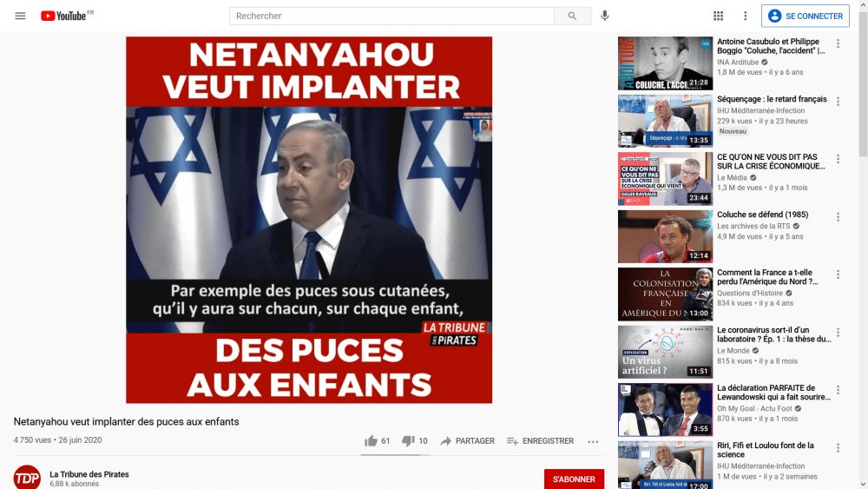Click the search magnifier button
The width and height of the screenshot is (868, 489).
[x=572, y=16]
